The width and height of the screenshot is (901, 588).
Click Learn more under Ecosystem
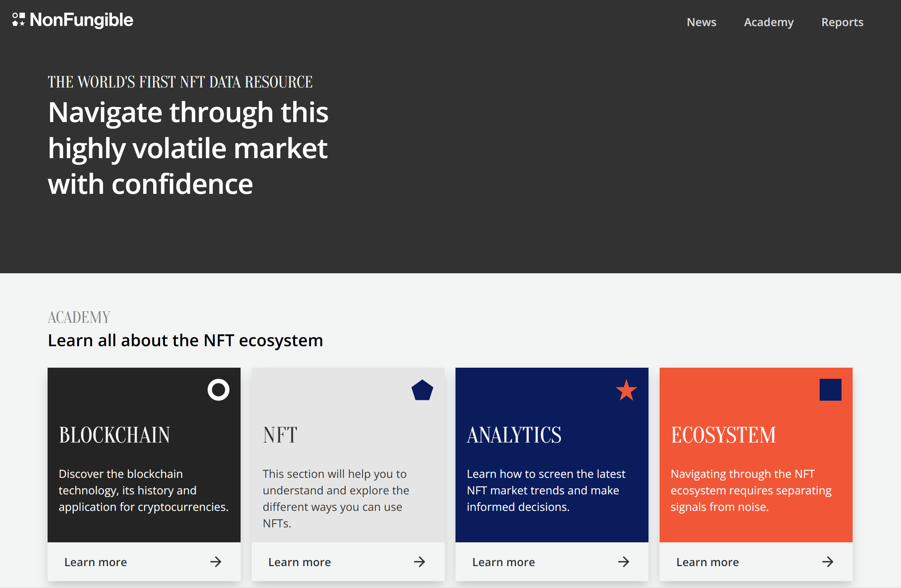(707, 562)
